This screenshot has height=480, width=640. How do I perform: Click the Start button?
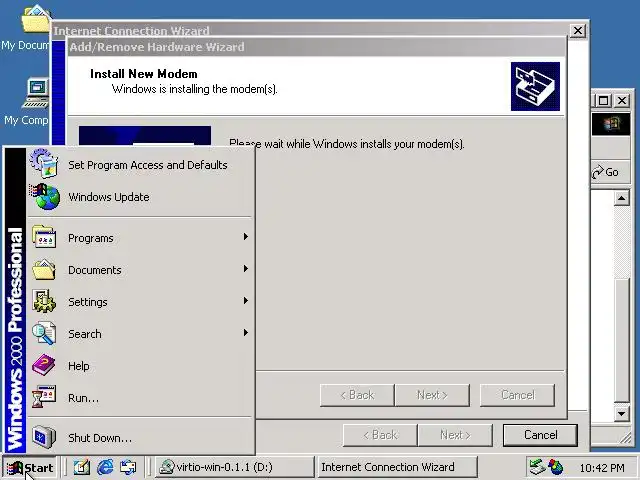[x=30, y=467]
